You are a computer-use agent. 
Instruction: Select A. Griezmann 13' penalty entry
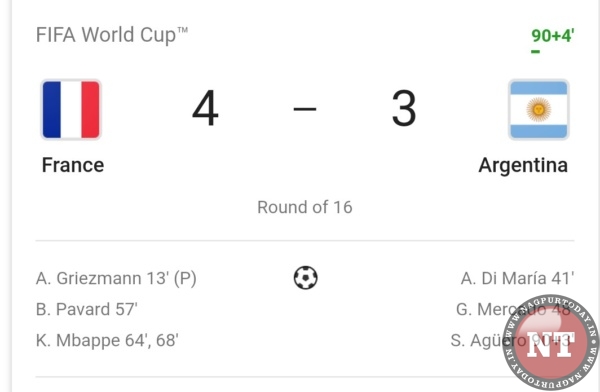click(116, 278)
